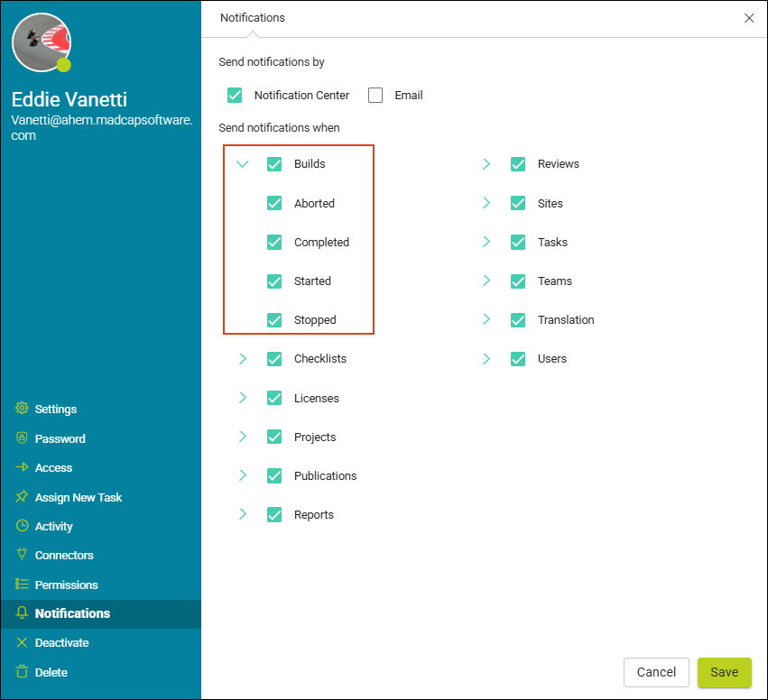
Task: Open the Deactivate menu item in sidebar
Action: [x=61, y=642]
